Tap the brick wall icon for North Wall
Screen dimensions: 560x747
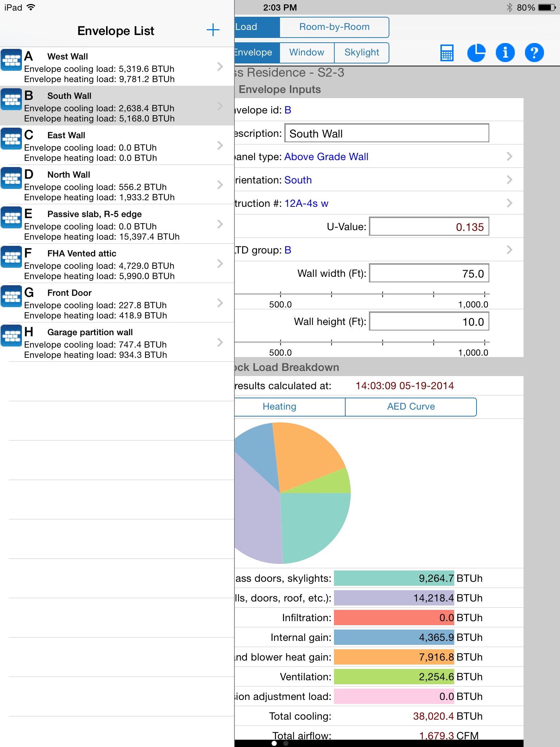11,178
